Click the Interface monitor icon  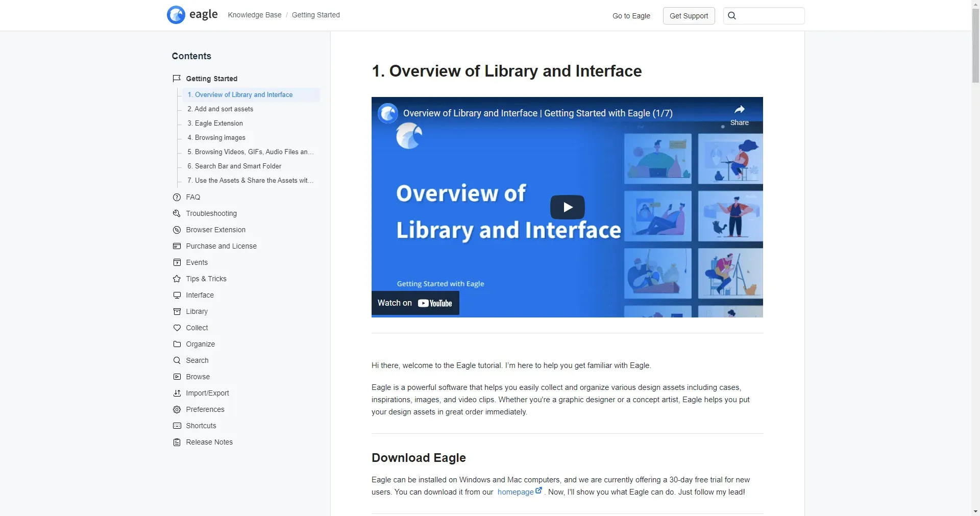tap(177, 295)
